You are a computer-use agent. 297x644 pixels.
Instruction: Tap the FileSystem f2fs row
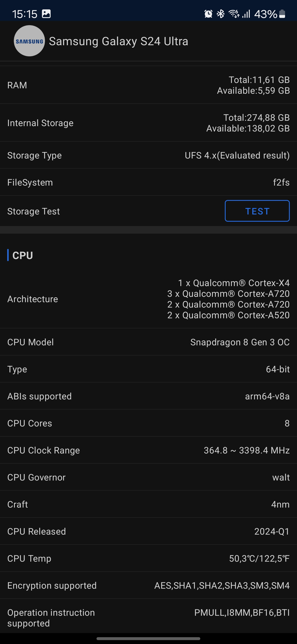pyautogui.click(x=148, y=182)
